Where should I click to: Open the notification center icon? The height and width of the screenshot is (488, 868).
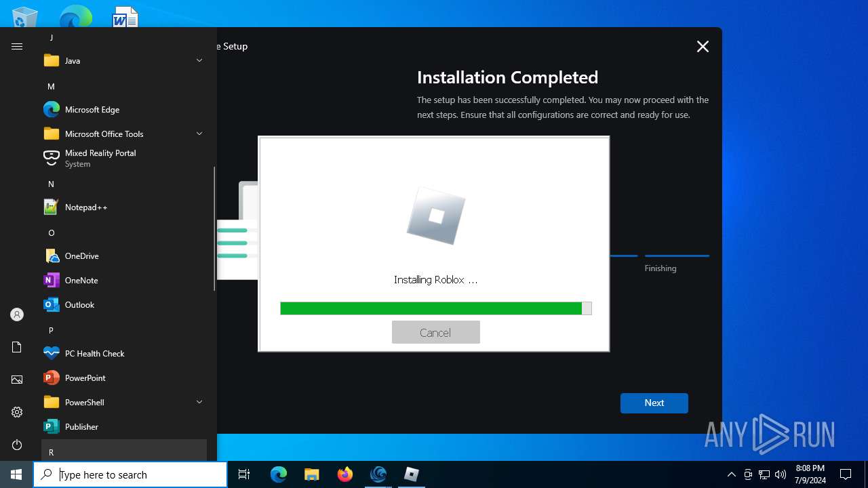pos(846,474)
